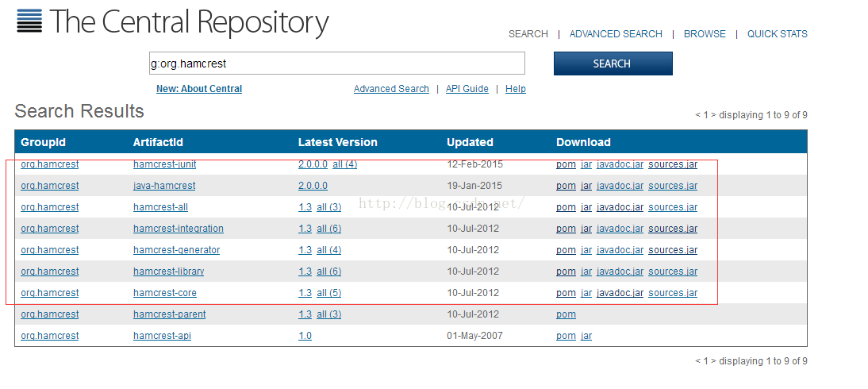
Task: Download pom for java-hamcrest
Action: click(566, 186)
